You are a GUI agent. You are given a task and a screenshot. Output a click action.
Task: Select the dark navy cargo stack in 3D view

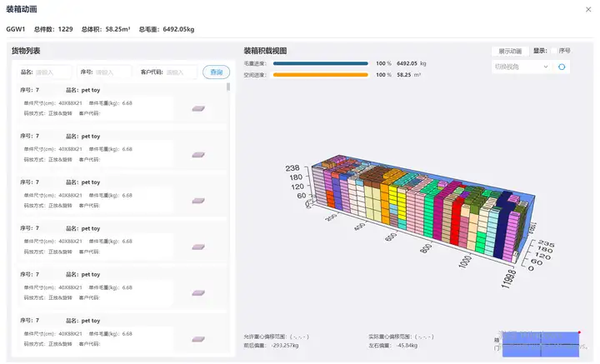pos(502,226)
